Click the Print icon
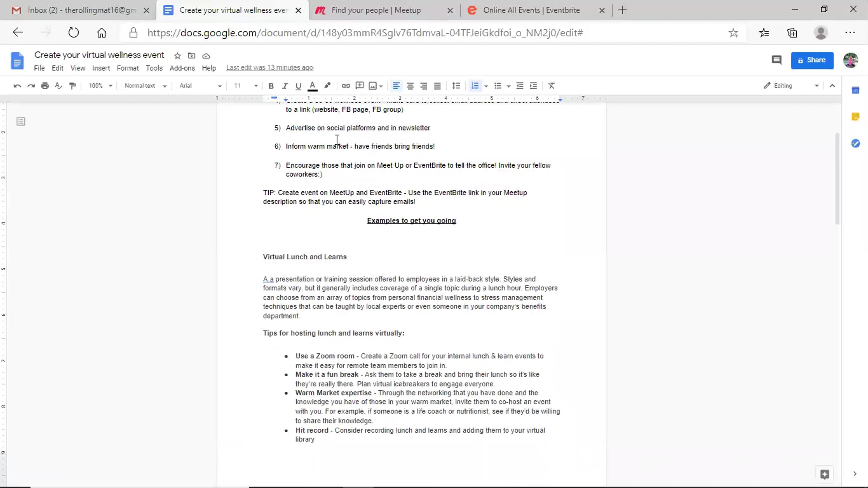 [45, 86]
